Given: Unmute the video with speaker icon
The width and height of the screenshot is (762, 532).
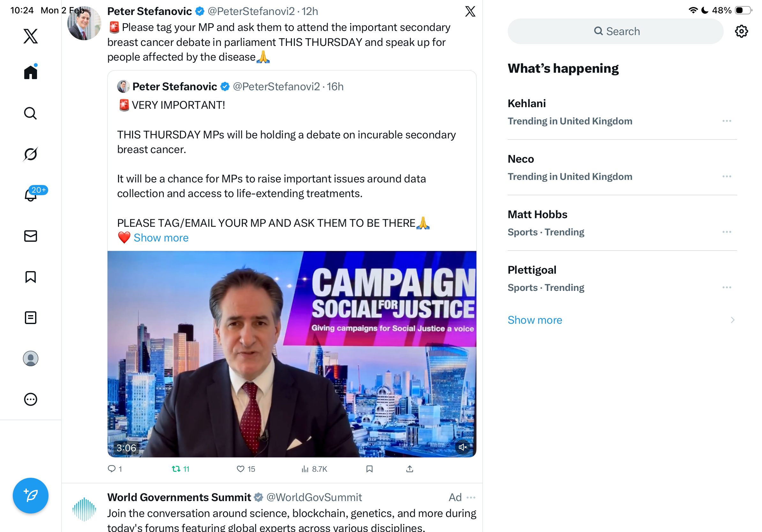Looking at the screenshot, I should (x=462, y=447).
